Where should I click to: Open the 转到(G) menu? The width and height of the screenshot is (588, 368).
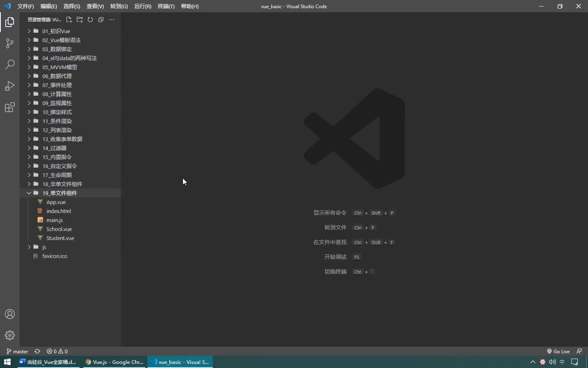coord(119,6)
